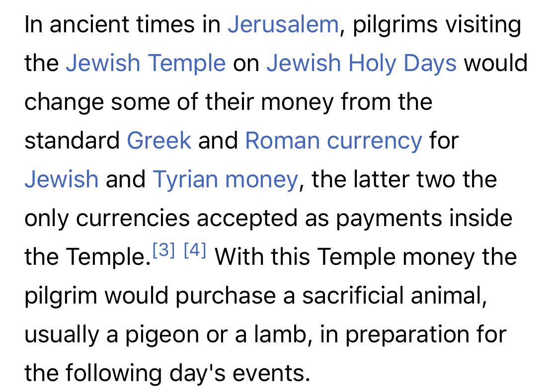559x392 pixels.
Task: Click the word "pilgrims" in first line
Action: pos(395,24)
